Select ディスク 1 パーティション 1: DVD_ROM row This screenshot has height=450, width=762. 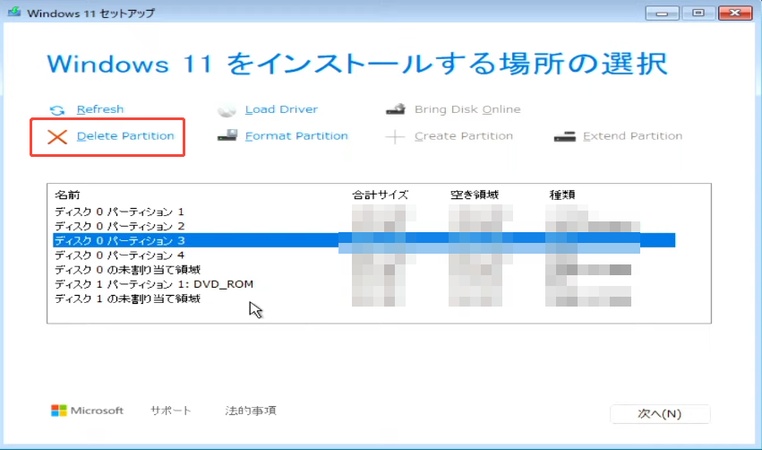tap(153, 284)
